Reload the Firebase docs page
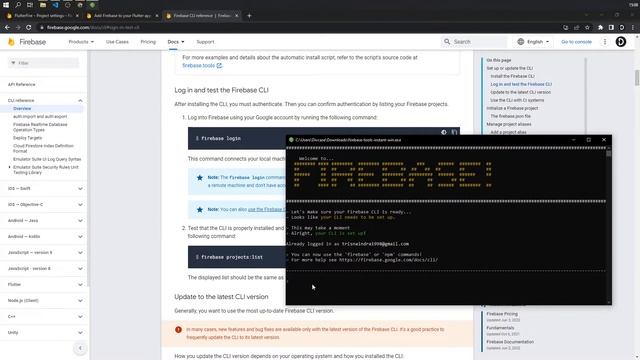 (x=29, y=27)
